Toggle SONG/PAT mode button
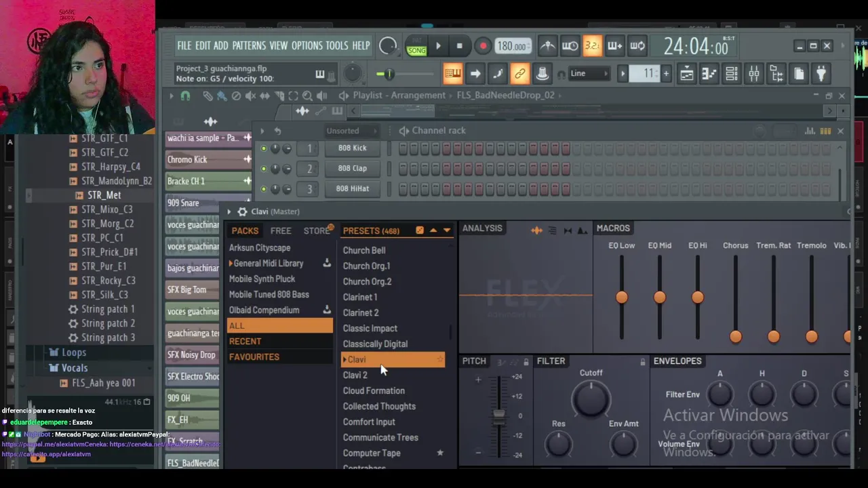This screenshot has height=488, width=868. [x=416, y=47]
